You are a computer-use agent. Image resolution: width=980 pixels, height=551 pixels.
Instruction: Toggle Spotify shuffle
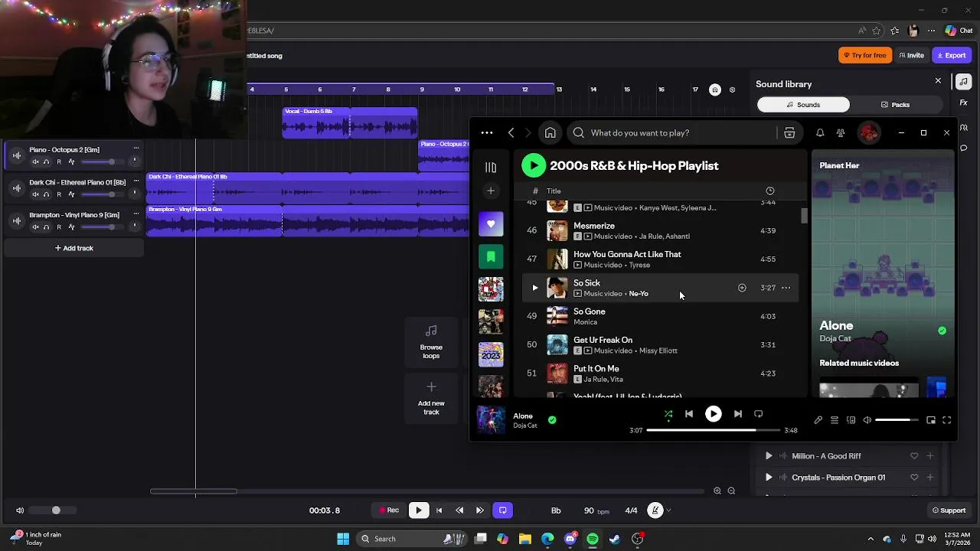point(668,414)
